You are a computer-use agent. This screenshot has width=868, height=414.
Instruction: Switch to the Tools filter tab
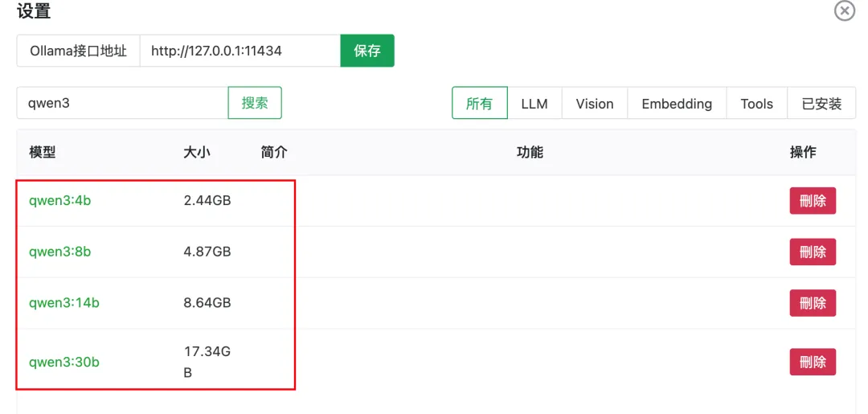click(757, 103)
